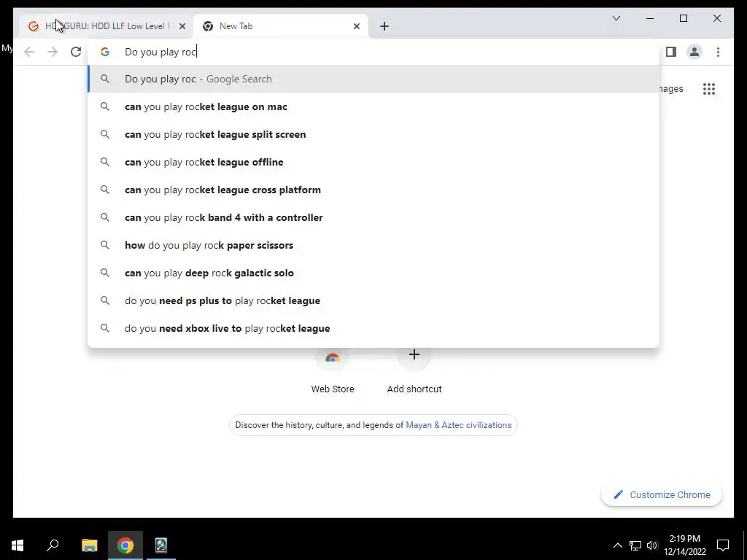747x560 pixels.
Task: Open the Images link at top right
Action: 672,89
